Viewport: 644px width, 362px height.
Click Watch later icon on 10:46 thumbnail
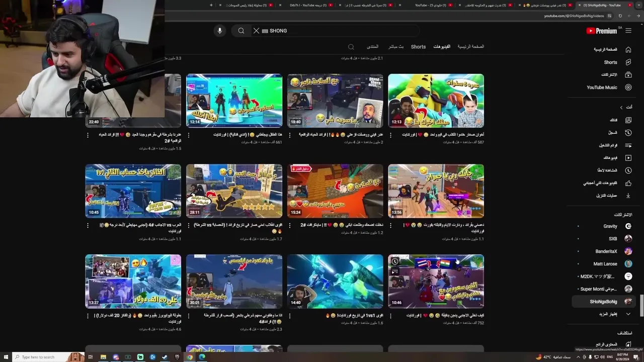point(395,261)
